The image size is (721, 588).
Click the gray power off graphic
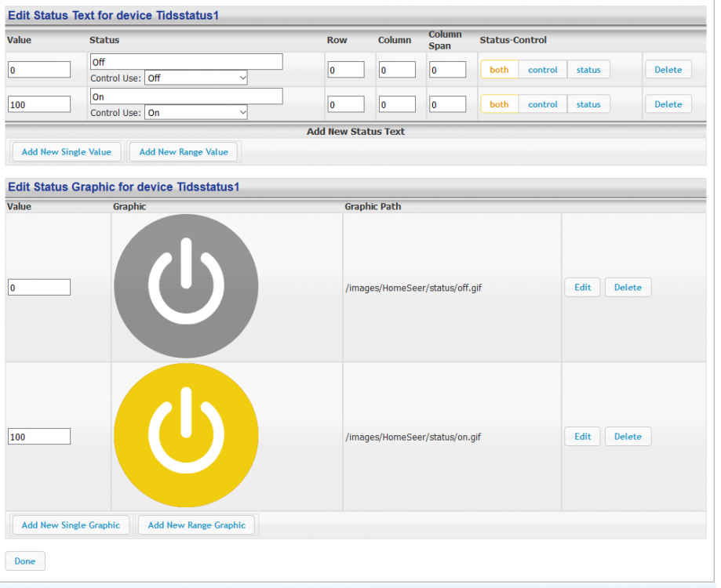click(186, 287)
